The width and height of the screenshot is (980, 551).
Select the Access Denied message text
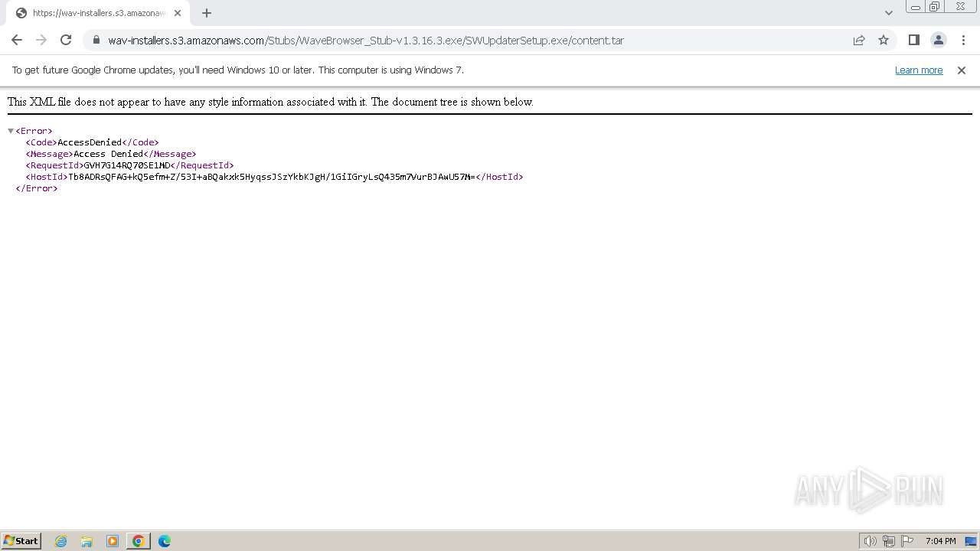[109, 154]
